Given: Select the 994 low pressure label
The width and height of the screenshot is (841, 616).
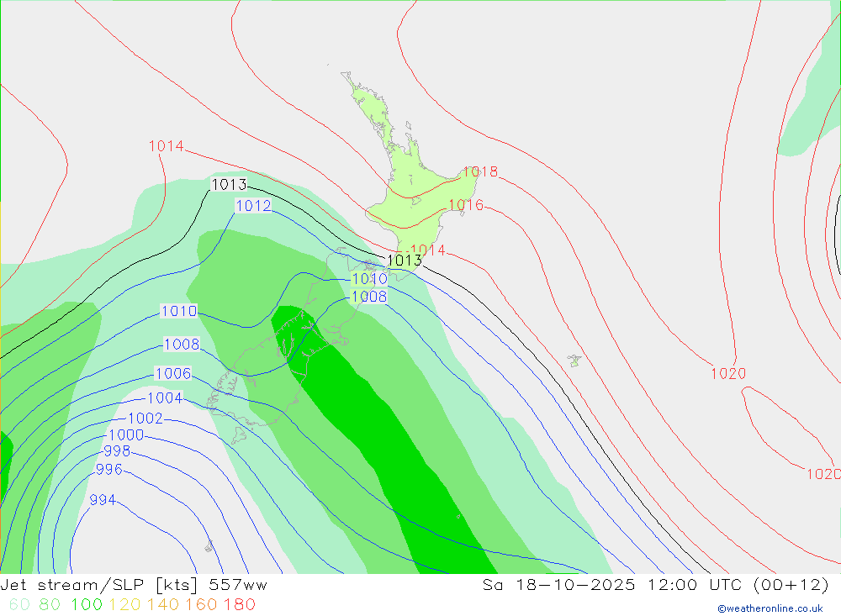Looking at the screenshot, I should click(103, 500).
